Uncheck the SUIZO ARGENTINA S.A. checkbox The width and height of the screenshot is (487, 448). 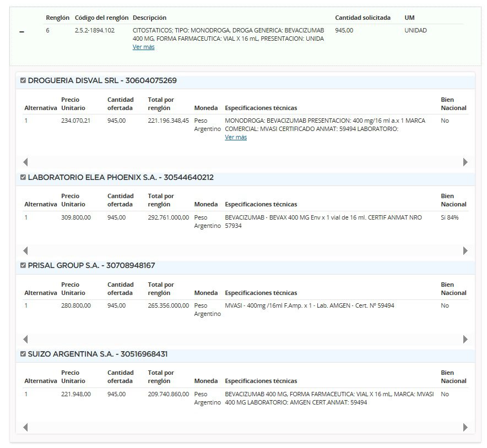point(23,354)
